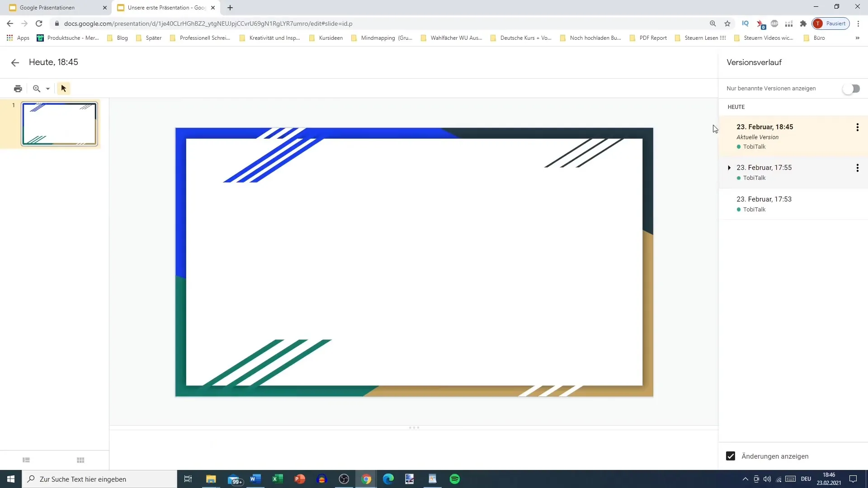Click the zoom indicator in address bar
Screen dimensions: 868x488
pos(713,23)
